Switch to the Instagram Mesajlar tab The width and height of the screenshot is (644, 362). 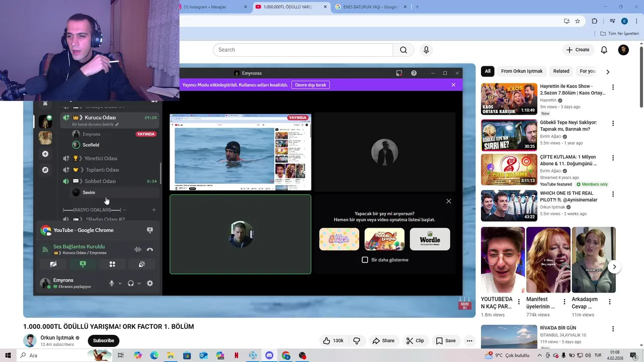click(213, 7)
